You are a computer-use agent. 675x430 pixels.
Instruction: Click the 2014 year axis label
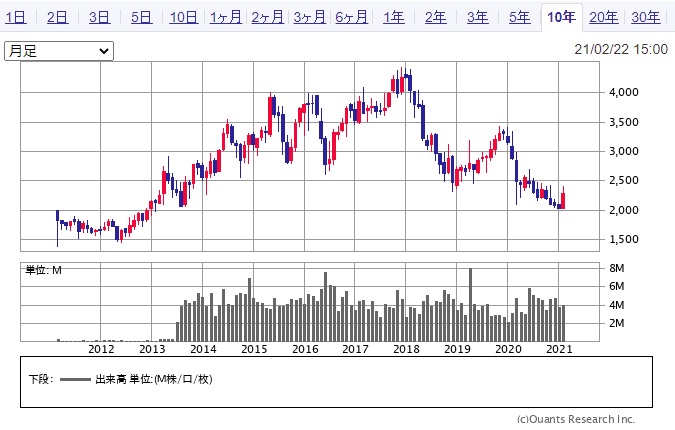pyautogui.click(x=203, y=349)
